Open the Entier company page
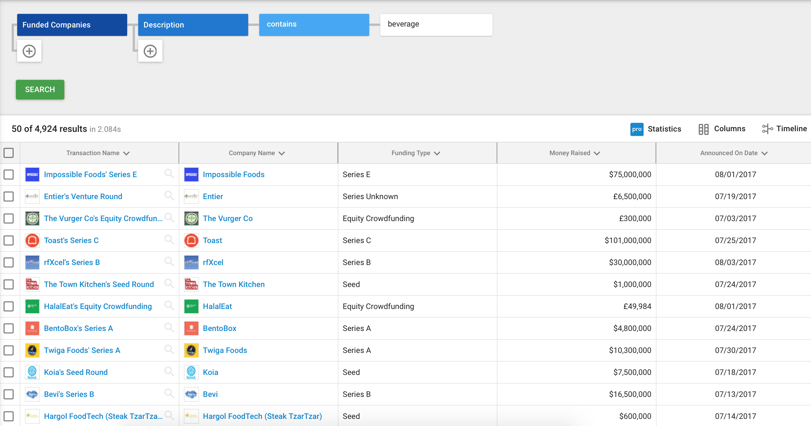This screenshot has width=811, height=426. (x=213, y=196)
